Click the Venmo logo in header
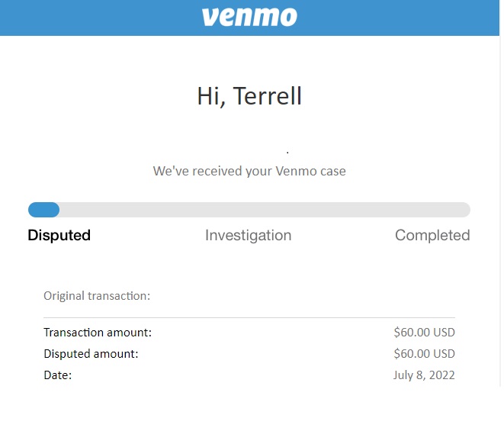This screenshot has height=431, width=504. click(x=249, y=17)
